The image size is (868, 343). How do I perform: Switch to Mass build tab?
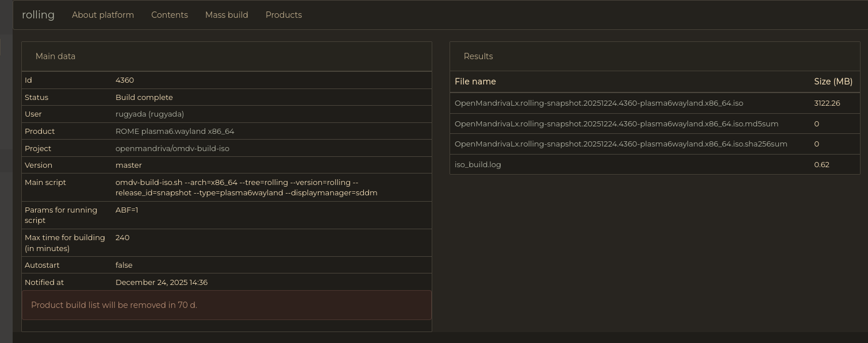point(226,15)
